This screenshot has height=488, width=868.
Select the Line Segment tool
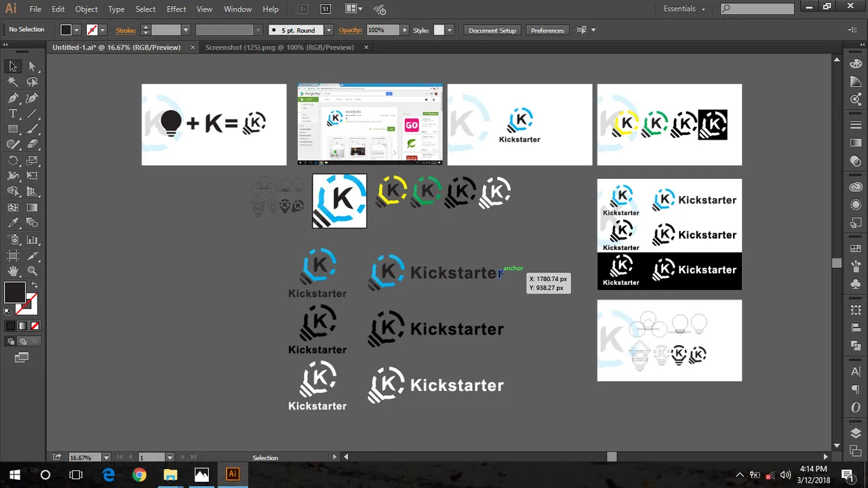pos(32,113)
